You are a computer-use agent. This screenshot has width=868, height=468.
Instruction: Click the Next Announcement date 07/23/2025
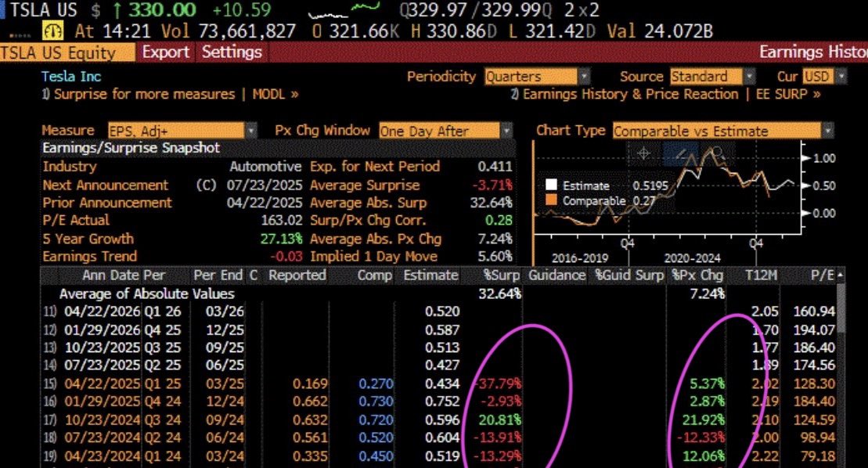pyautogui.click(x=264, y=185)
